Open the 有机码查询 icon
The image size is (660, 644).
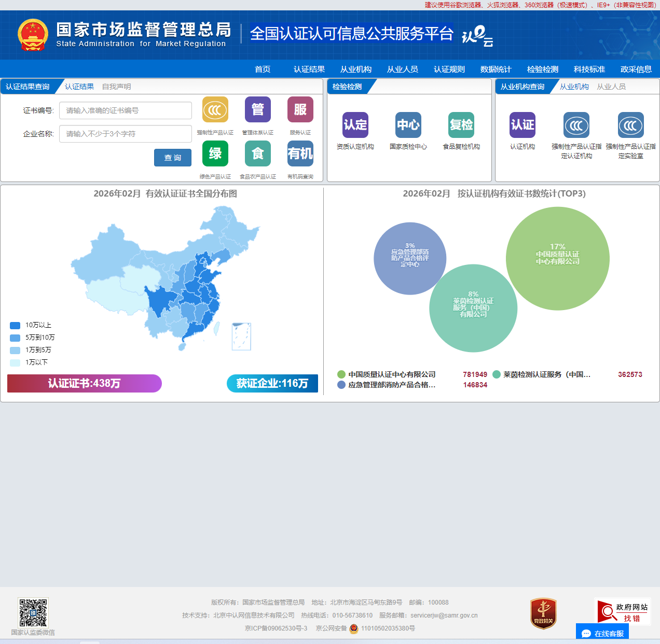click(300, 153)
